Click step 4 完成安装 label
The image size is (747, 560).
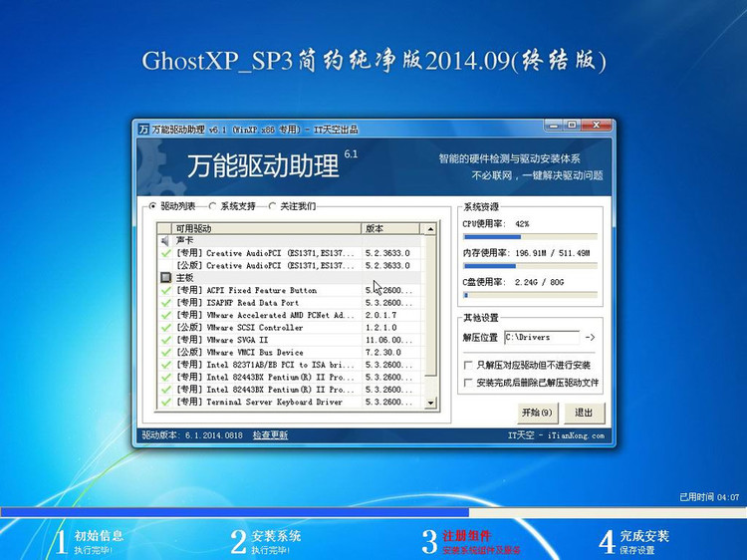pyautogui.click(x=644, y=536)
